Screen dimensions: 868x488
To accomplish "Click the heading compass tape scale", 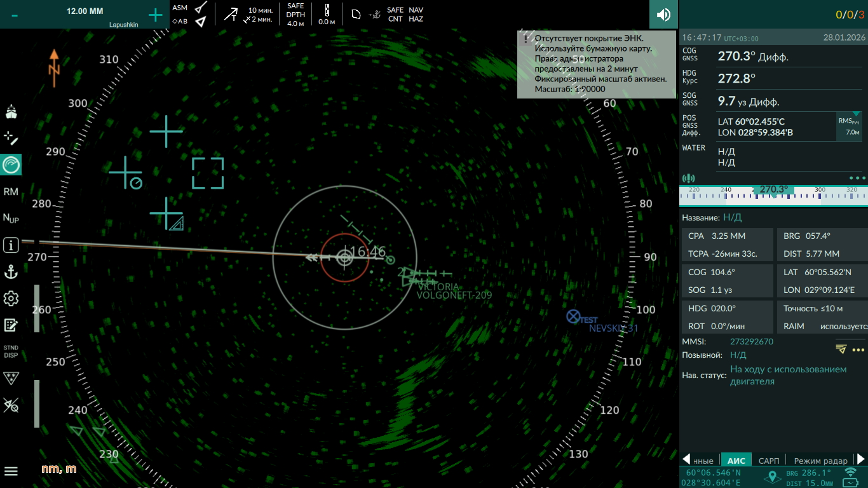I will (x=773, y=194).
